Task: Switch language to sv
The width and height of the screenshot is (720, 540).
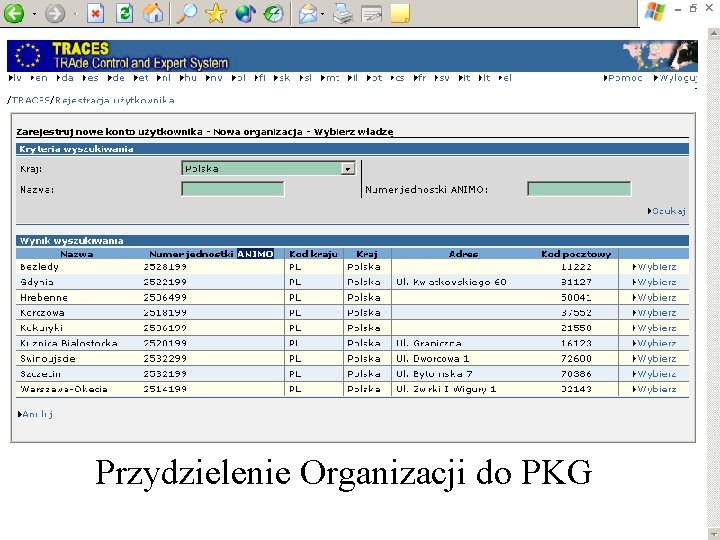Action: click(442, 78)
